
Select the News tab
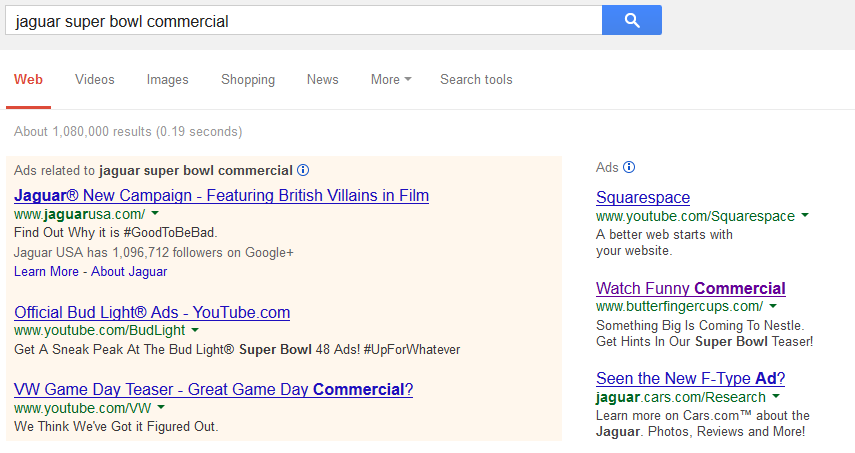coord(322,80)
